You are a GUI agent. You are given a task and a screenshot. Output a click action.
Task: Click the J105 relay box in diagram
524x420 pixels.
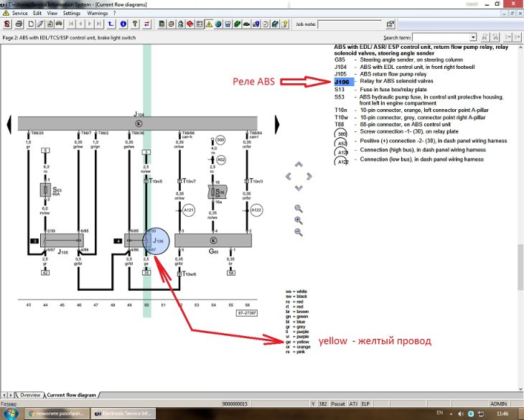[62, 241]
